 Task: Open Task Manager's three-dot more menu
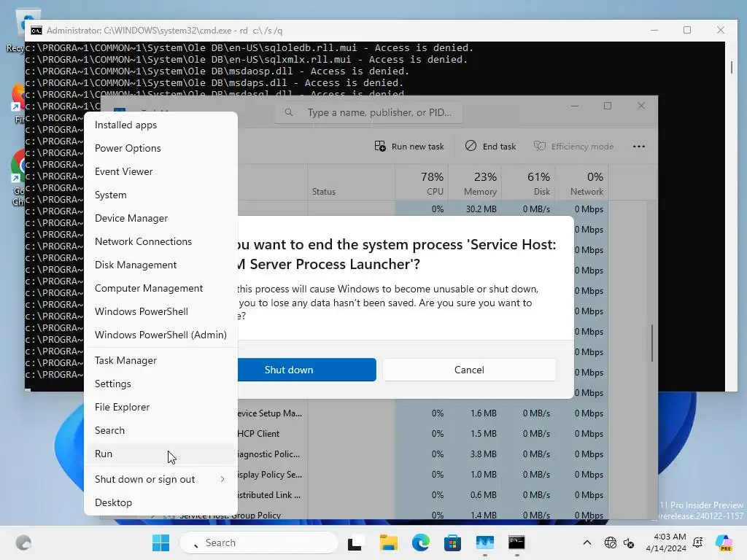pyautogui.click(x=639, y=146)
